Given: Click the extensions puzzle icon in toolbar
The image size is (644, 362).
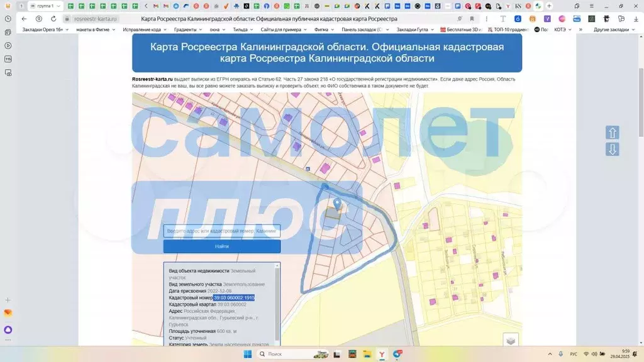Looking at the screenshot, I should coord(621,19).
